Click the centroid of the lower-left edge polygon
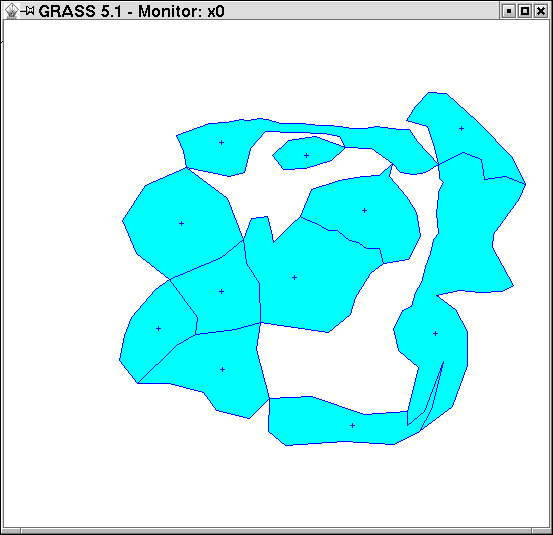This screenshot has height=535, width=553. pos(158,328)
